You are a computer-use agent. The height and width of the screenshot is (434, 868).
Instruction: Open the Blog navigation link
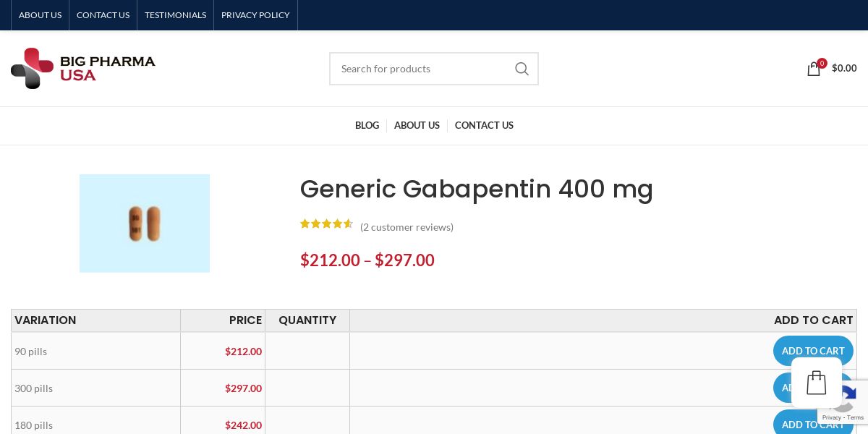pyautogui.click(x=367, y=125)
